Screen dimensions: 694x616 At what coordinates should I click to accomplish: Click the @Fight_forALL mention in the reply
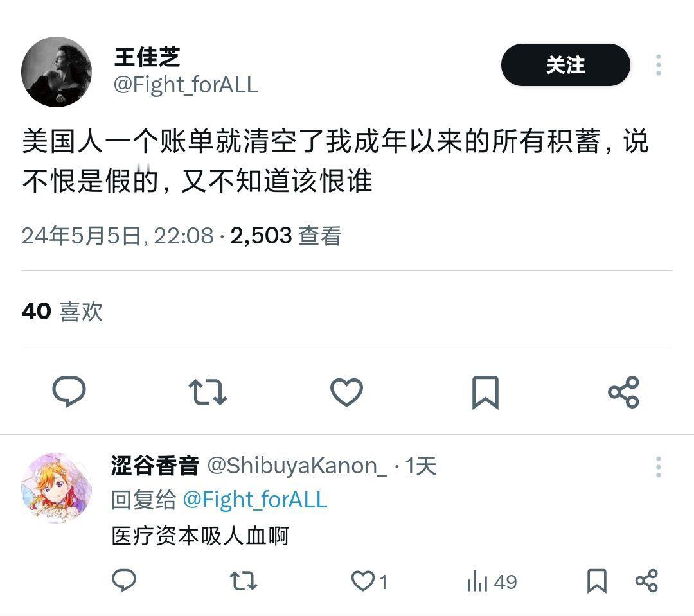(x=255, y=500)
